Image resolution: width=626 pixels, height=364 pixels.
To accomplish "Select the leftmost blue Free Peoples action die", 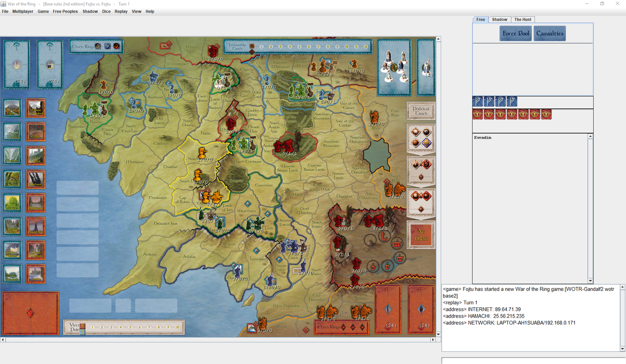I will coord(478,102).
